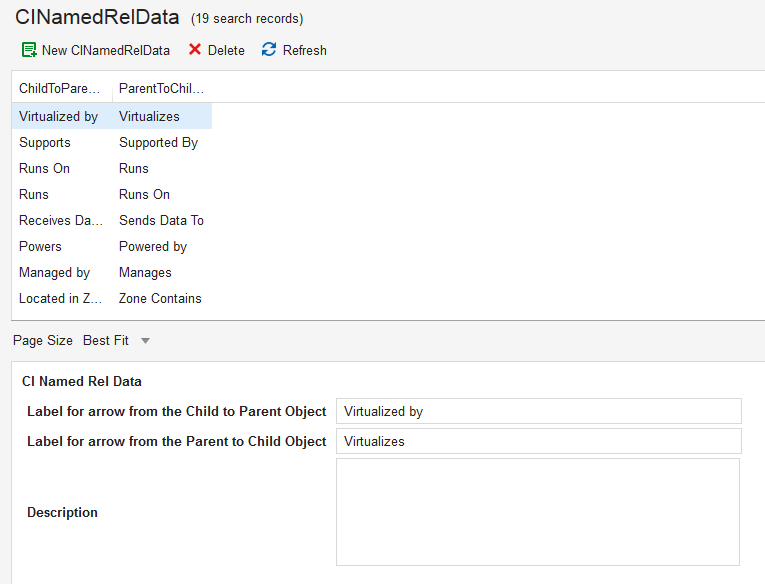765x584 pixels.
Task: Select the Receives Data row
Action: [x=60, y=220]
